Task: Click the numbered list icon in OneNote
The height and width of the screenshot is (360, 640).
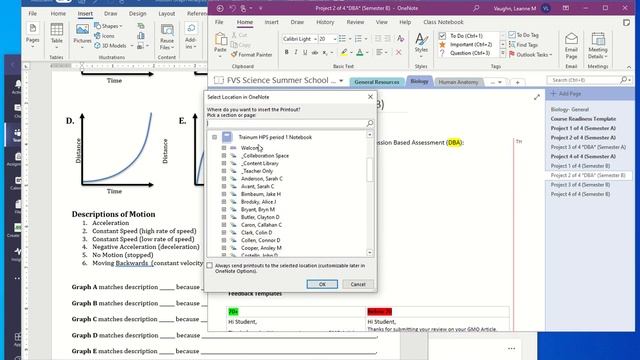Action: pyautogui.click(x=358, y=39)
